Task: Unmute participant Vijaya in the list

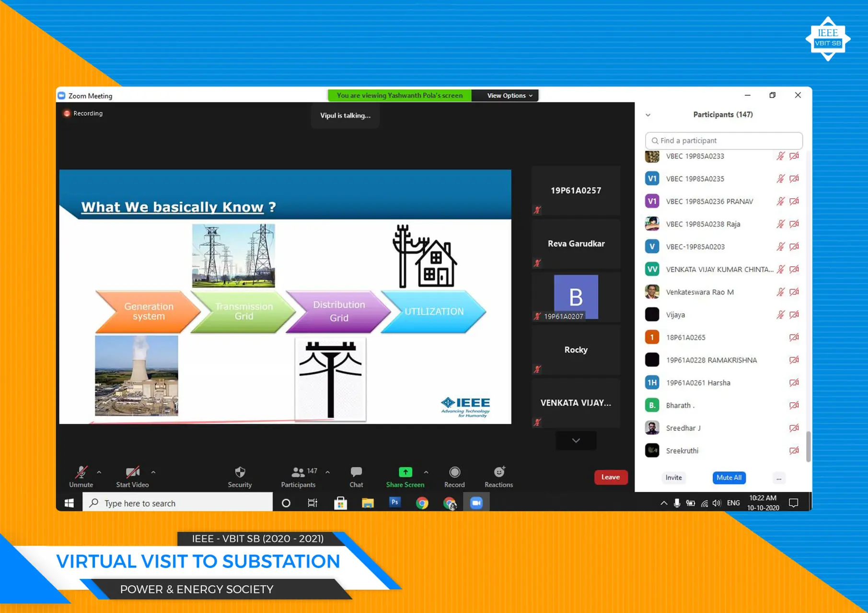Action: point(781,315)
